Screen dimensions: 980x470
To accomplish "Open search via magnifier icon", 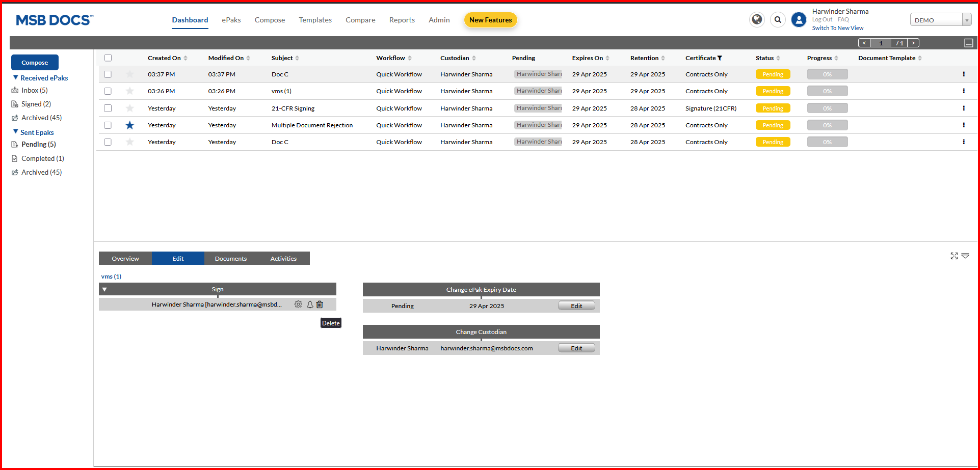I will [778, 20].
